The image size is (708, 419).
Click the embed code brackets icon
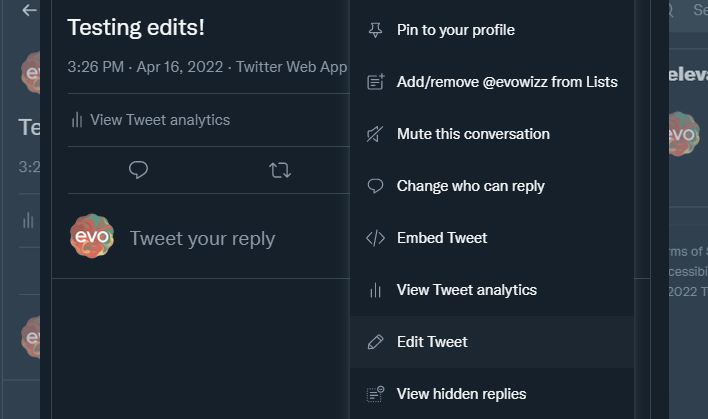375,238
